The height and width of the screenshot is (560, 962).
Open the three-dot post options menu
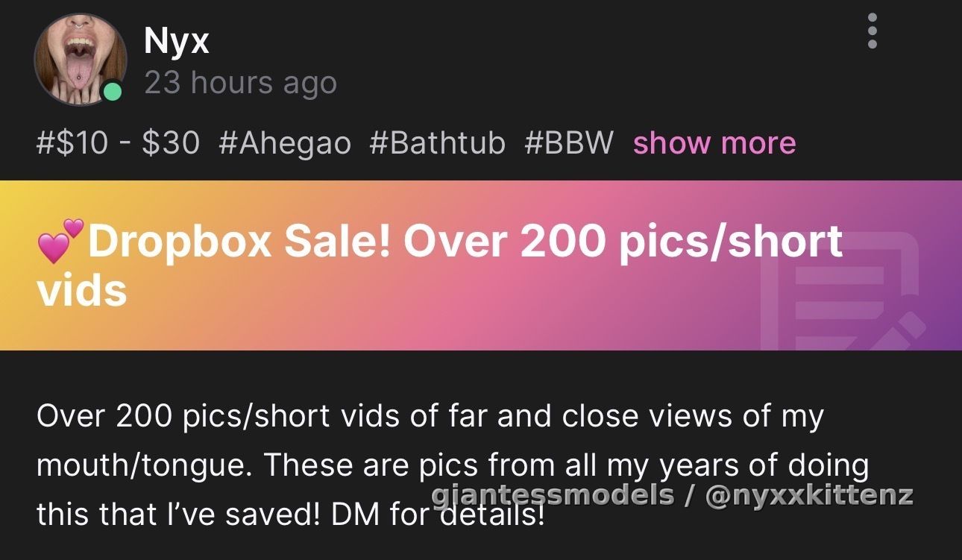(x=873, y=31)
